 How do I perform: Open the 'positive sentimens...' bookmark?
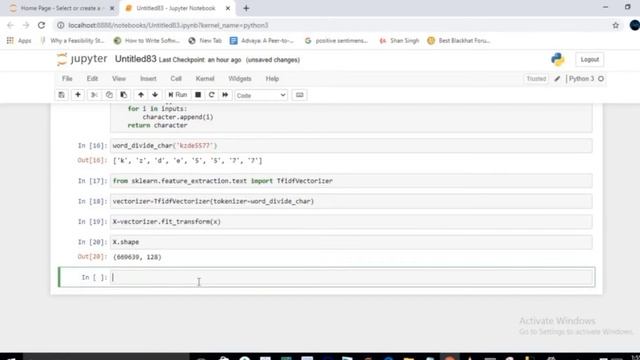click(x=337, y=41)
